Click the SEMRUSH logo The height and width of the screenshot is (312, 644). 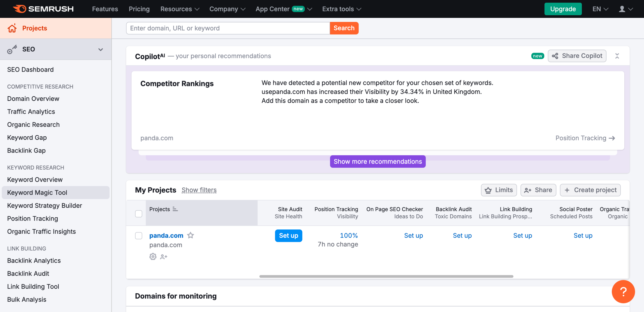(43, 9)
